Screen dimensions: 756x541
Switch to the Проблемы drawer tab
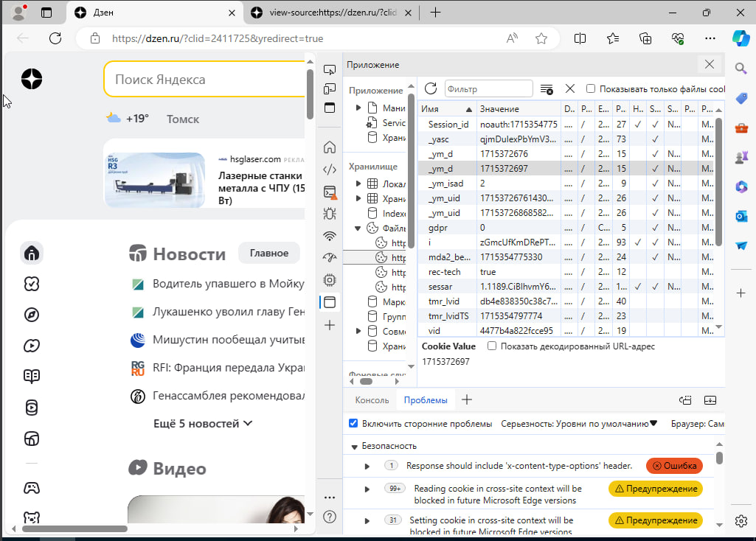tap(426, 400)
